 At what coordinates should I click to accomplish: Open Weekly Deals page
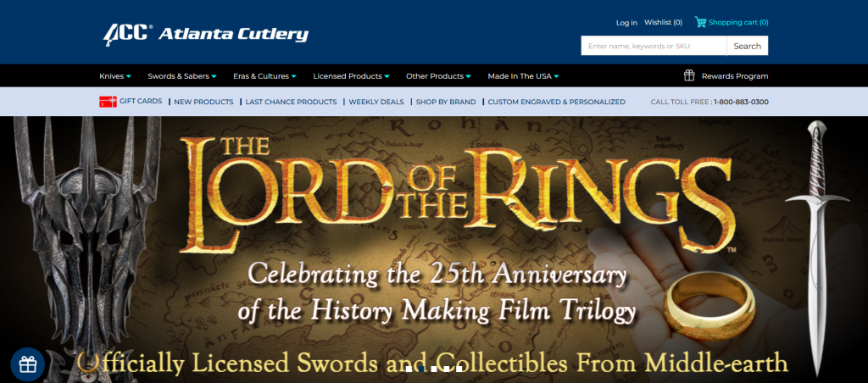(376, 102)
